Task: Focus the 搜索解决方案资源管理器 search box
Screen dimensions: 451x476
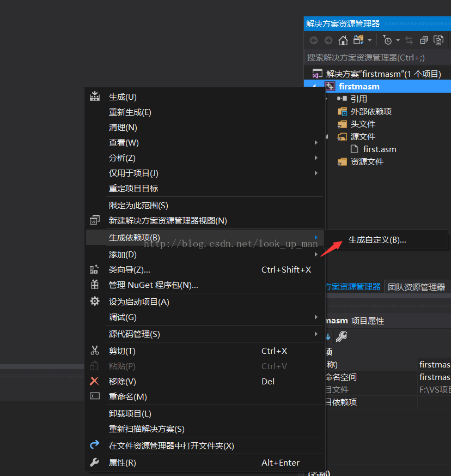Action: [x=377, y=58]
